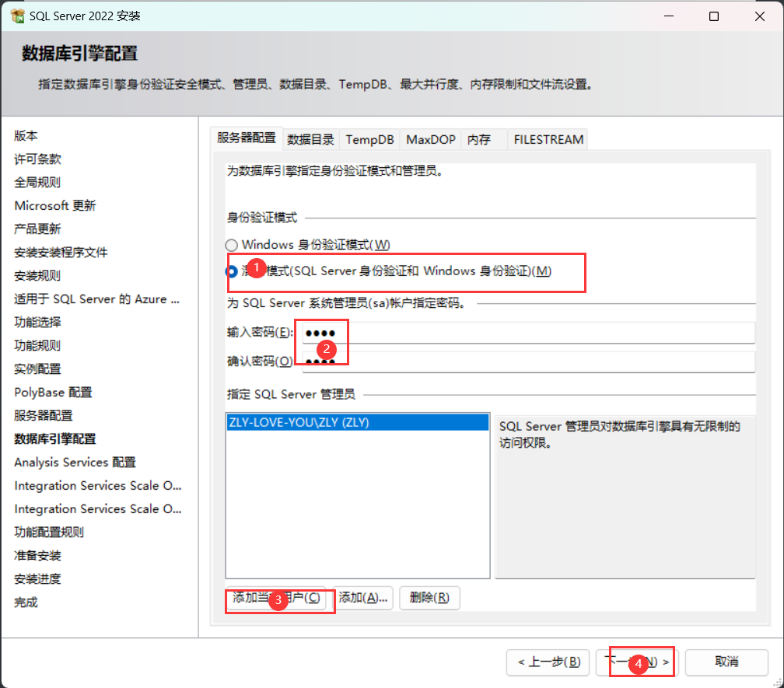Select ZLY-LOVE-YOU\ZLY administrator entry
Screen dimensions: 784x688
click(x=358, y=423)
